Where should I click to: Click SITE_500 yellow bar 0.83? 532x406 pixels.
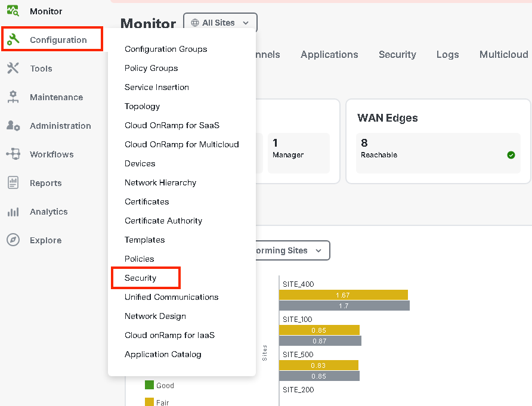click(318, 365)
